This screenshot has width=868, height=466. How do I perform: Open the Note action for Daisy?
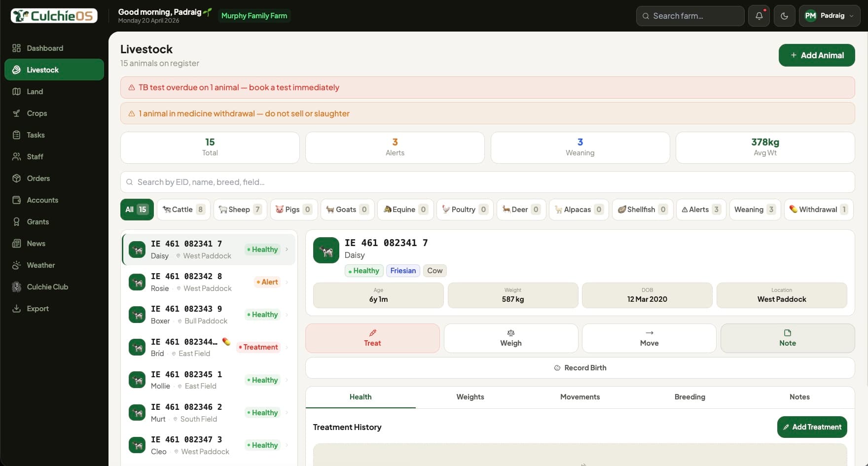tap(787, 338)
